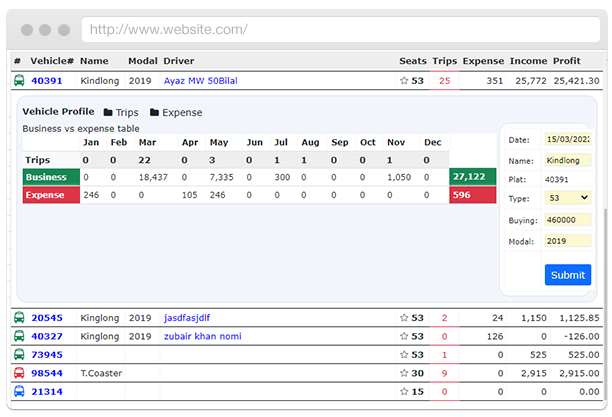Open the Expense folder tab

coord(175,113)
